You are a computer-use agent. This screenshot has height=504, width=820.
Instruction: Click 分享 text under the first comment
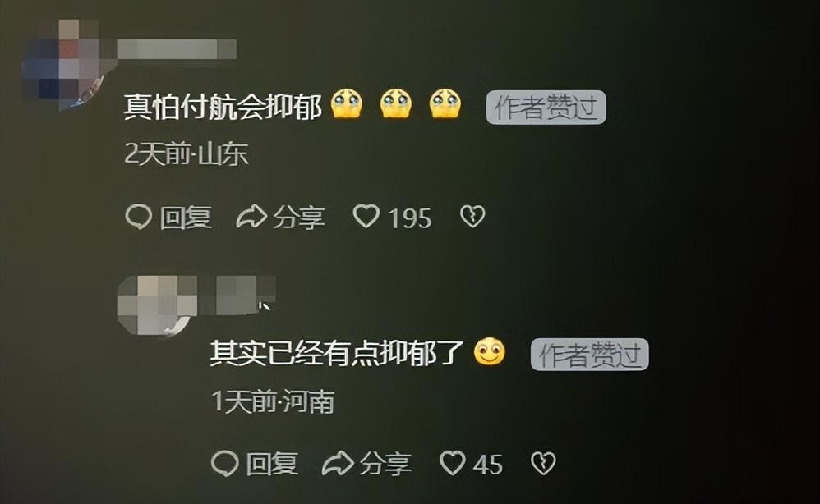(298, 218)
